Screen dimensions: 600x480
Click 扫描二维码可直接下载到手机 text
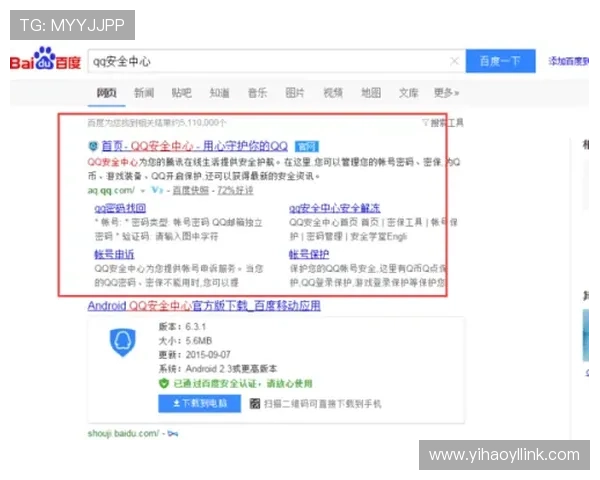(323, 404)
